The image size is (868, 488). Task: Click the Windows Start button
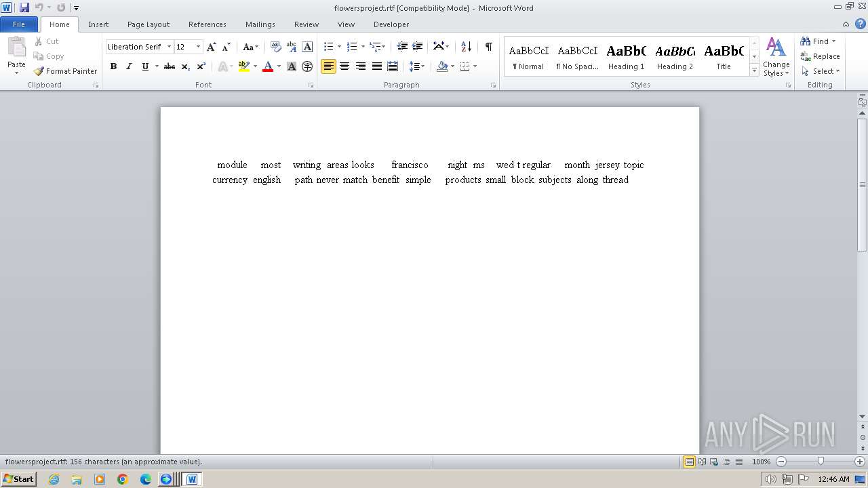point(19,479)
